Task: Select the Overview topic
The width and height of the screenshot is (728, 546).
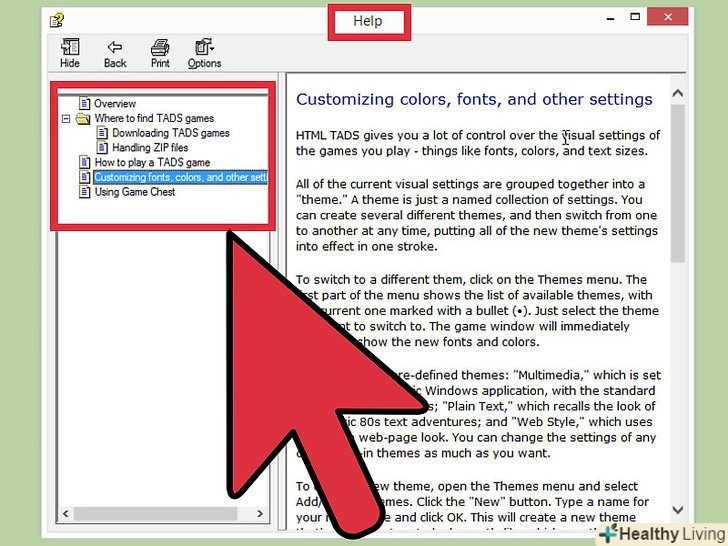Action: point(115,104)
